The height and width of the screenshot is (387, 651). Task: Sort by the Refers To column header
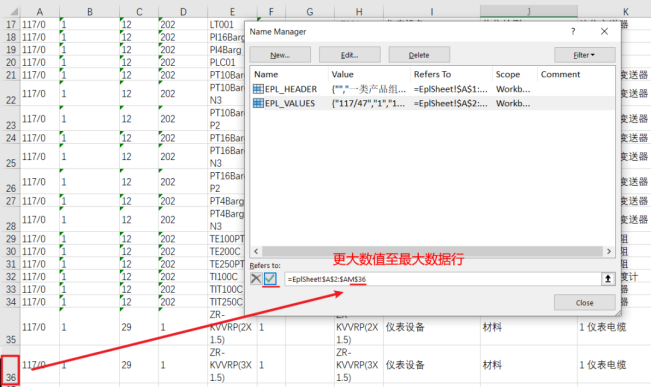[451, 74]
